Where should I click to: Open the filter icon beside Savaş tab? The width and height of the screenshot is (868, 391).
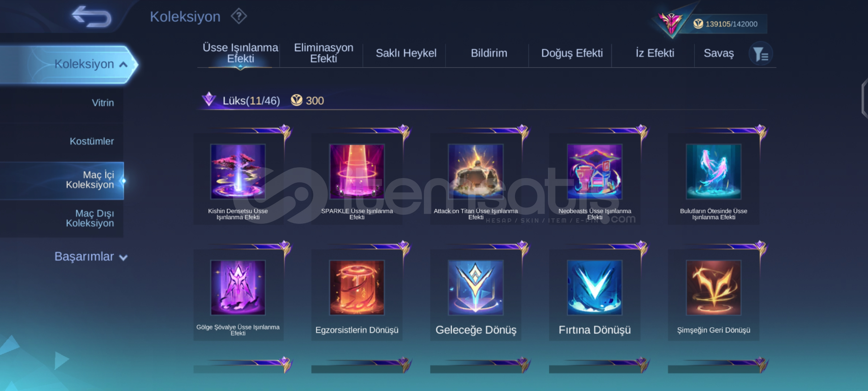click(761, 54)
